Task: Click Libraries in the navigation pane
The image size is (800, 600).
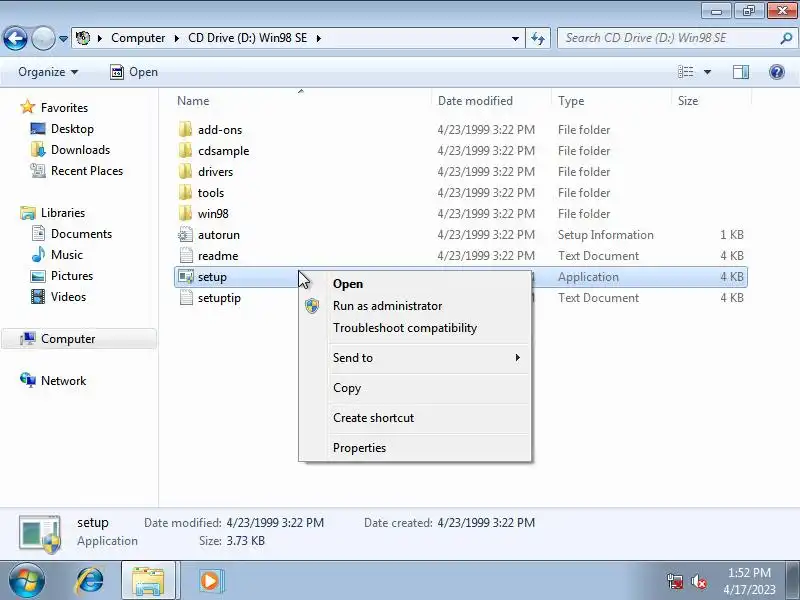Action: point(63,212)
